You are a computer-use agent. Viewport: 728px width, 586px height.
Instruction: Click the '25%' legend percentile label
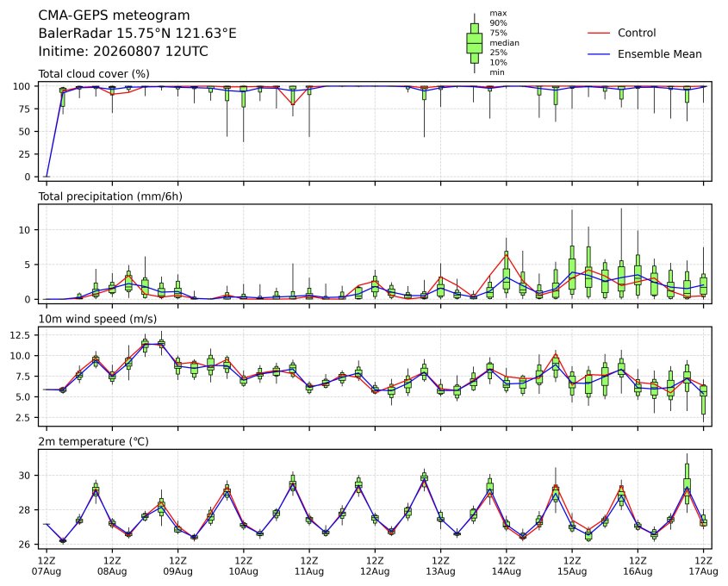[x=498, y=53]
